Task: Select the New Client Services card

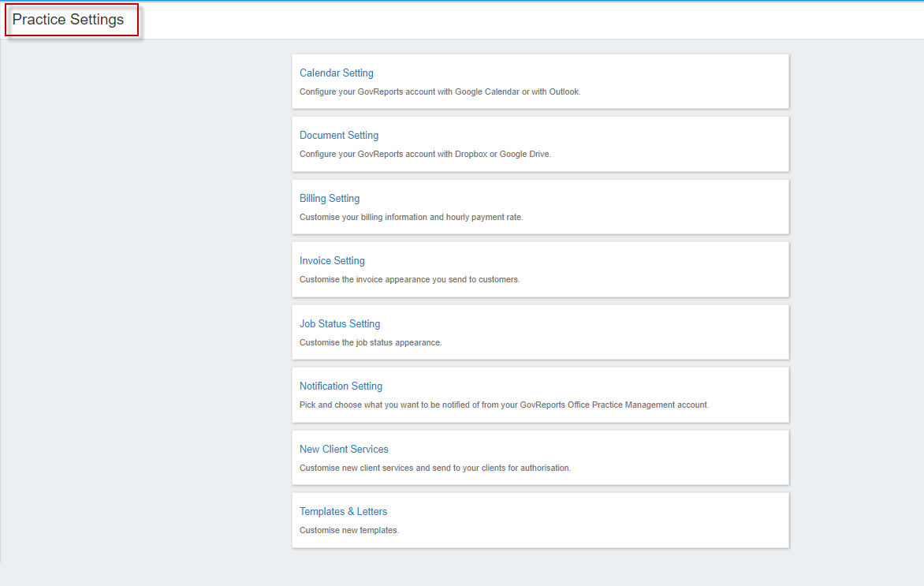Action: click(x=540, y=457)
